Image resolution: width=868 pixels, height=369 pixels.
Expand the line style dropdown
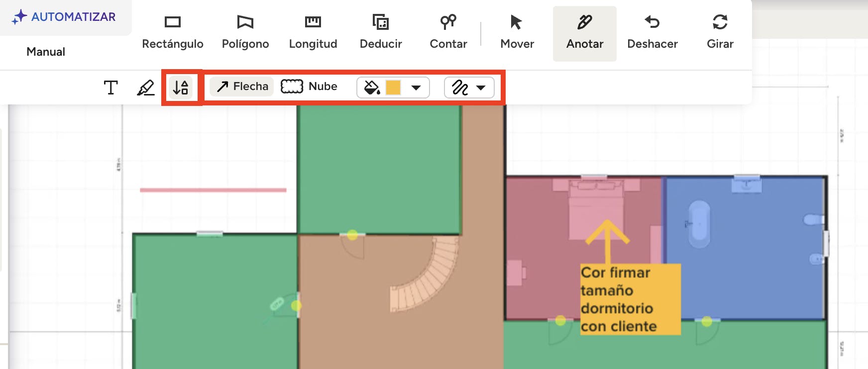coord(480,88)
